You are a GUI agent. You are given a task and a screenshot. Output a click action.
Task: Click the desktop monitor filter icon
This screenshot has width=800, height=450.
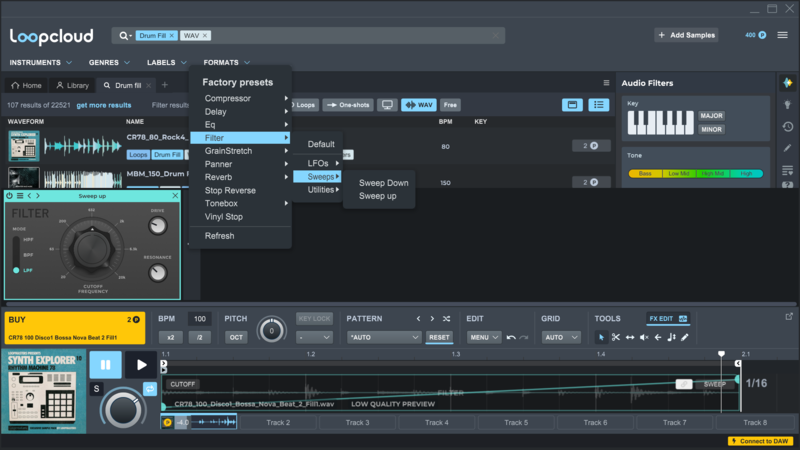pos(387,105)
